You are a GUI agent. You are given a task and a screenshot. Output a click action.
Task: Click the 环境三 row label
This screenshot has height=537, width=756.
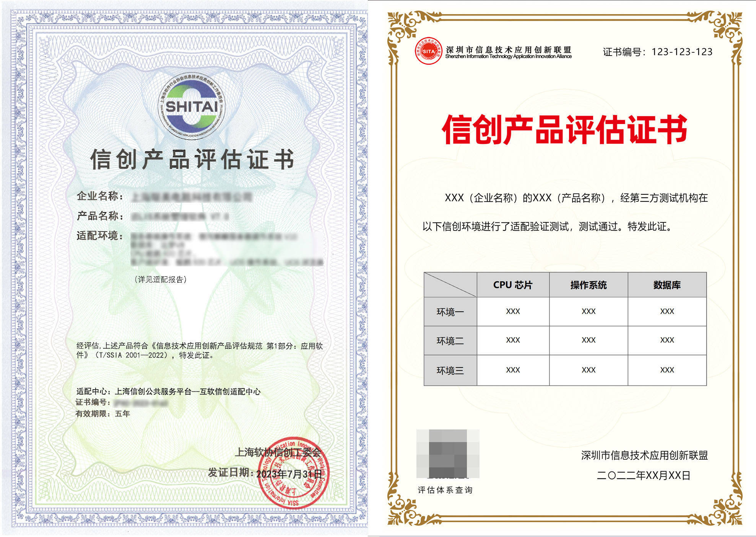coord(450,370)
